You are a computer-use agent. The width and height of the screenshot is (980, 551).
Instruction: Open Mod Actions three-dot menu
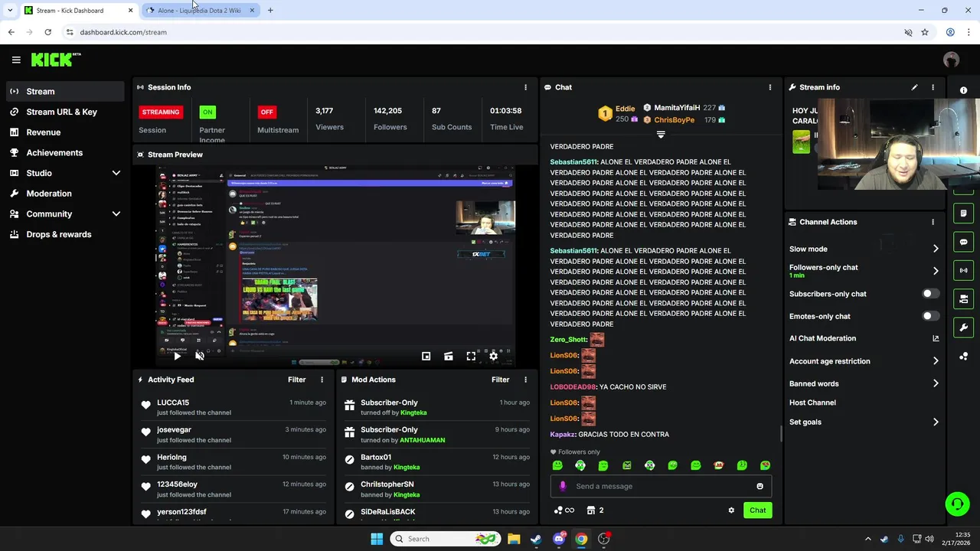525,380
